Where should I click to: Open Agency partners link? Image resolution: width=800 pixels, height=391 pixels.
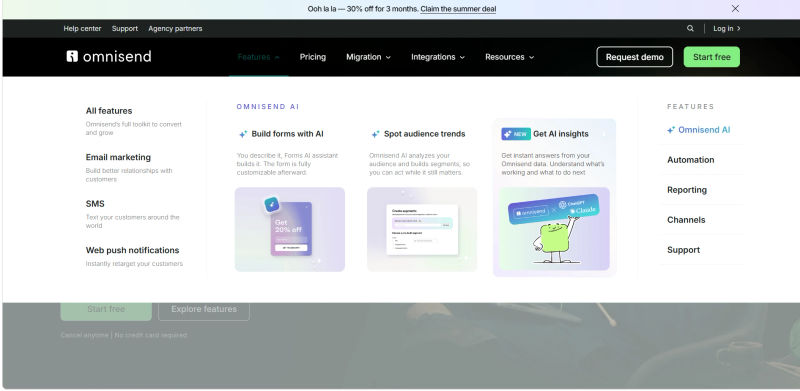tap(175, 29)
